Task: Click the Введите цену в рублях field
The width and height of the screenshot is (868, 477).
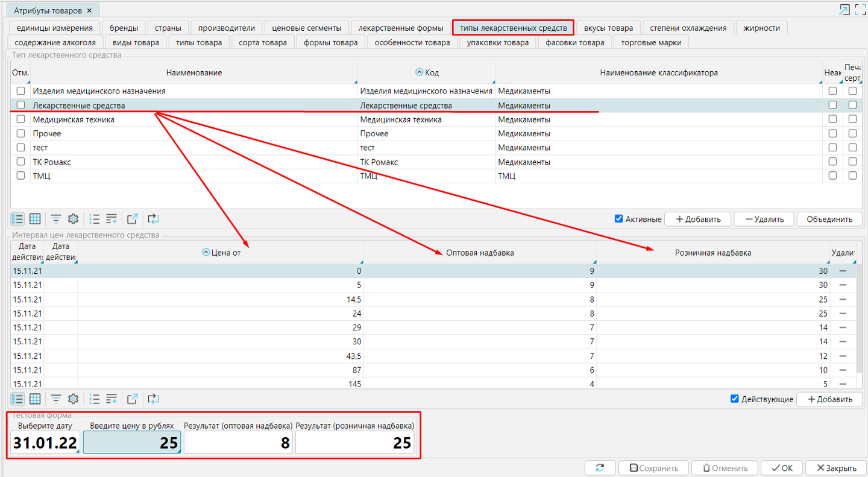Action: pos(132,443)
